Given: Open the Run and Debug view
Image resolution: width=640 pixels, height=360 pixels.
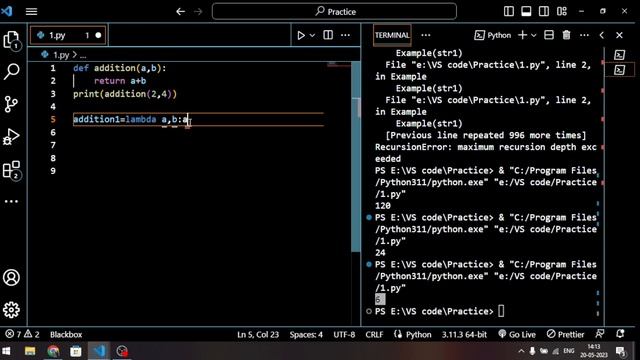Looking at the screenshot, I should 11,137.
